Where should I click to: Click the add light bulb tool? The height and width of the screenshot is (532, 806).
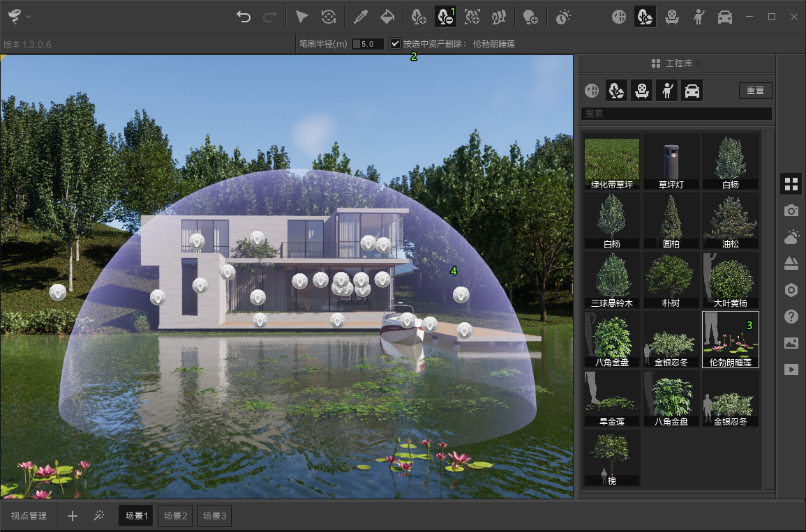[530, 17]
